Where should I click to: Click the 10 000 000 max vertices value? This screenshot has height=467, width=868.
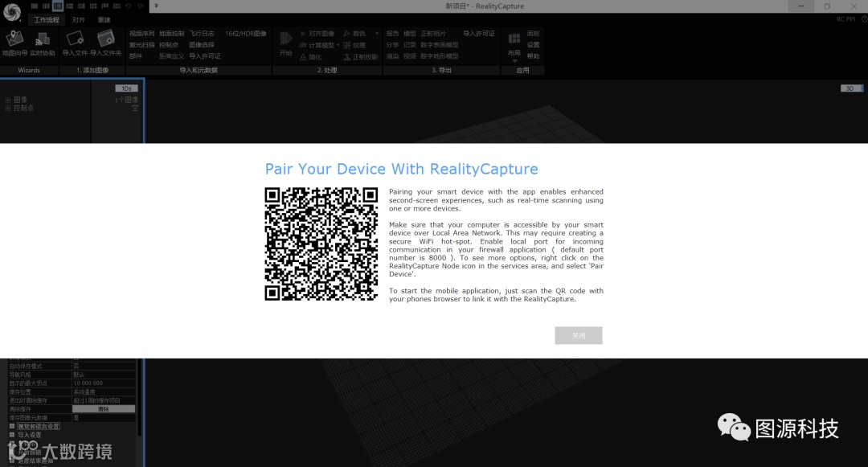[x=104, y=383]
